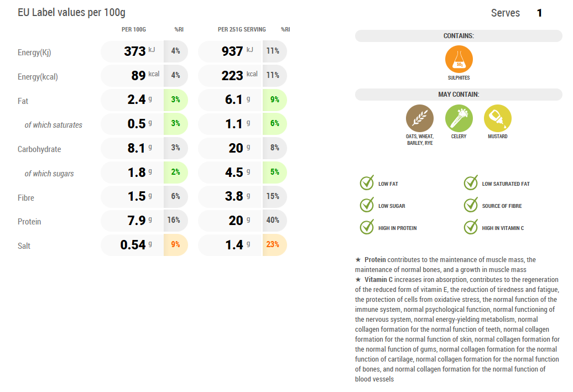Click the Source of Fibre checkmark
The image size is (573, 392).
(x=471, y=205)
